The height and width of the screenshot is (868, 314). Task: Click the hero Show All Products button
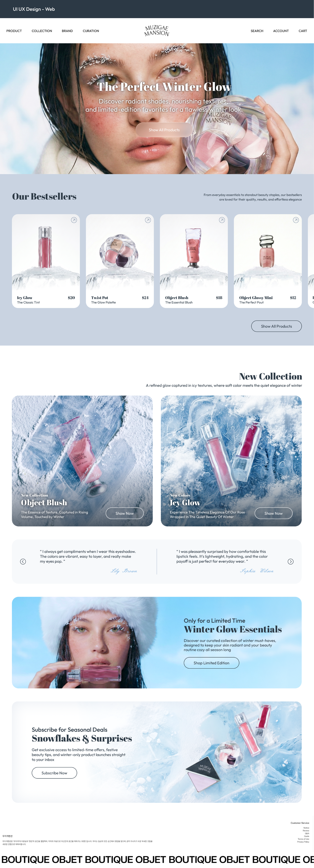point(164,130)
